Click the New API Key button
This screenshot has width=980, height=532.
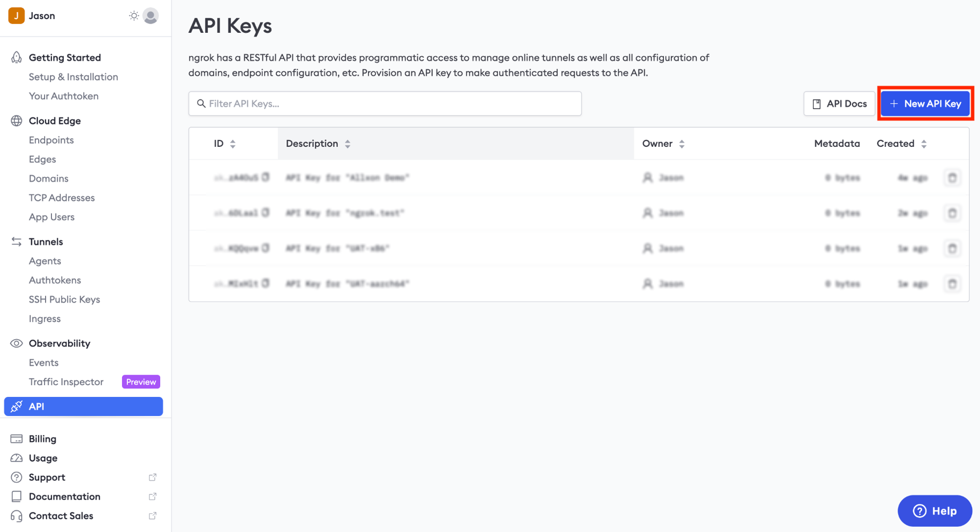click(x=925, y=103)
